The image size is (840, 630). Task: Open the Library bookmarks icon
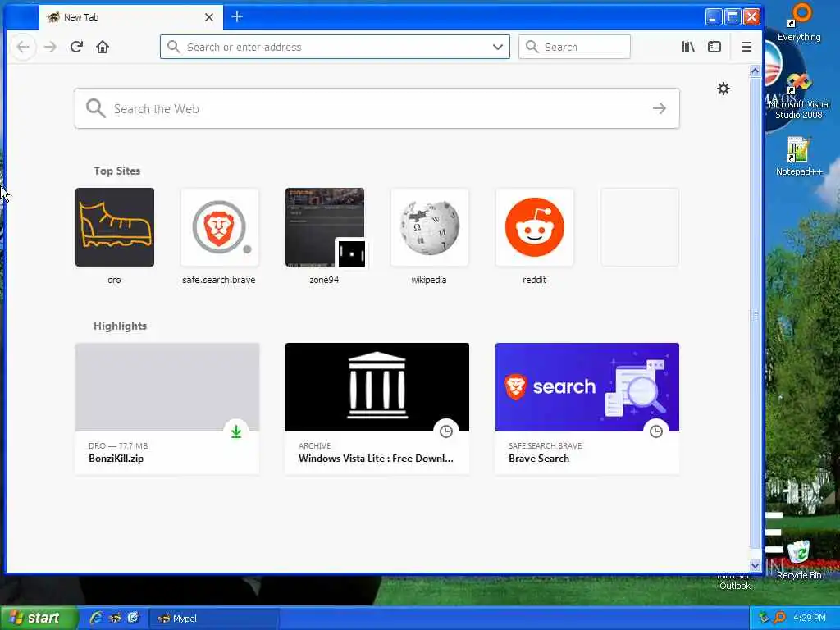pos(688,47)
